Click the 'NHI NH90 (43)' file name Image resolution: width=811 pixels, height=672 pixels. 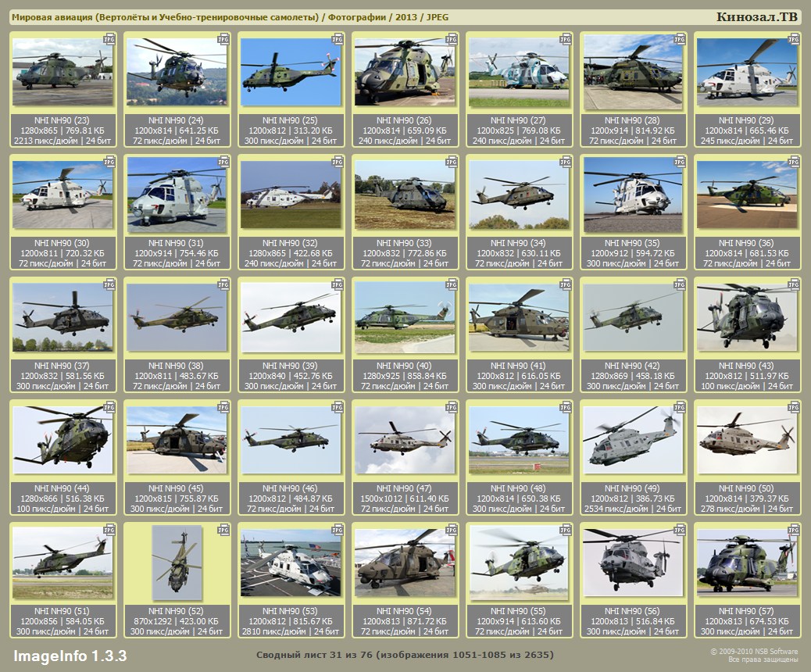click(746, 366)
